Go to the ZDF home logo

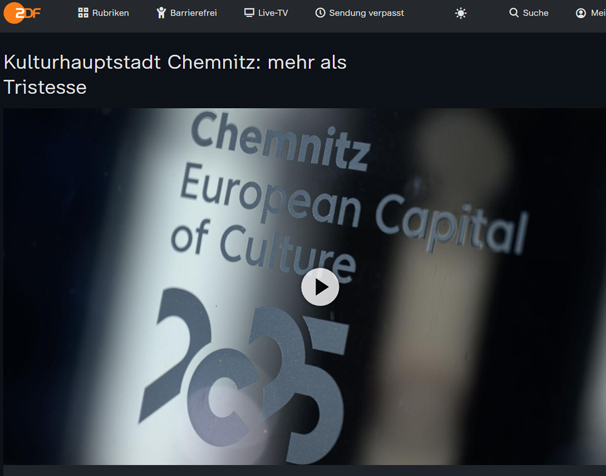[x=22, y=13]
